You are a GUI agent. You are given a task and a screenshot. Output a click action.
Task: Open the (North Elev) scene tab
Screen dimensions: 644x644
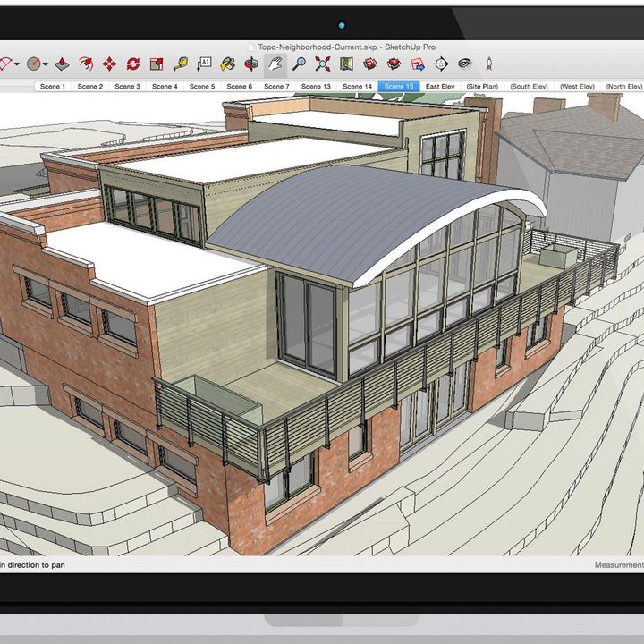(623, 86)
